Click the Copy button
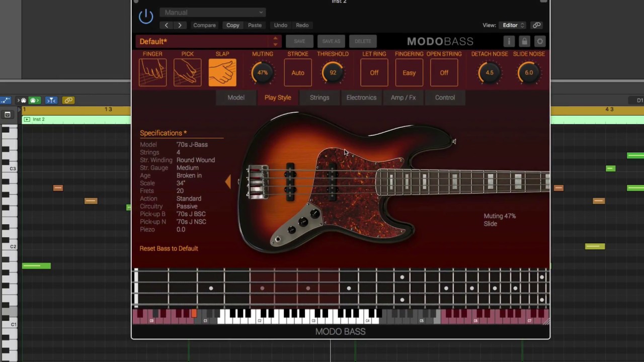The width and height of the screenshot is (644, 362). tap(232, 25)
